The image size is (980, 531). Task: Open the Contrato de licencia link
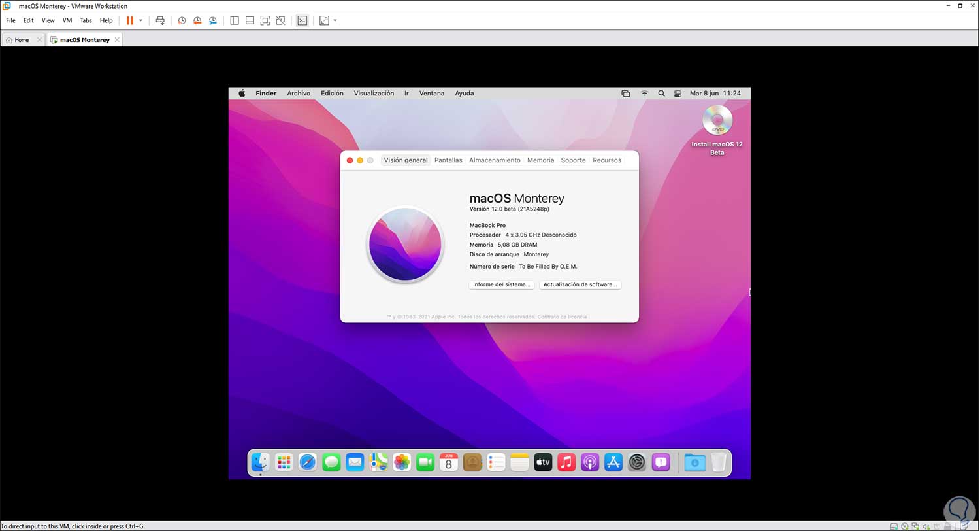[562, 317]
